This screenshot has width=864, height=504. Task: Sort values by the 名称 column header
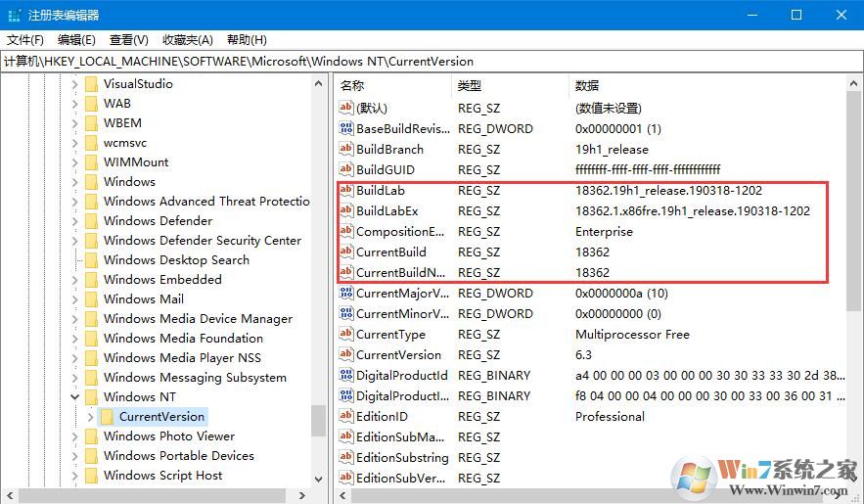click(x=393, y=85)
